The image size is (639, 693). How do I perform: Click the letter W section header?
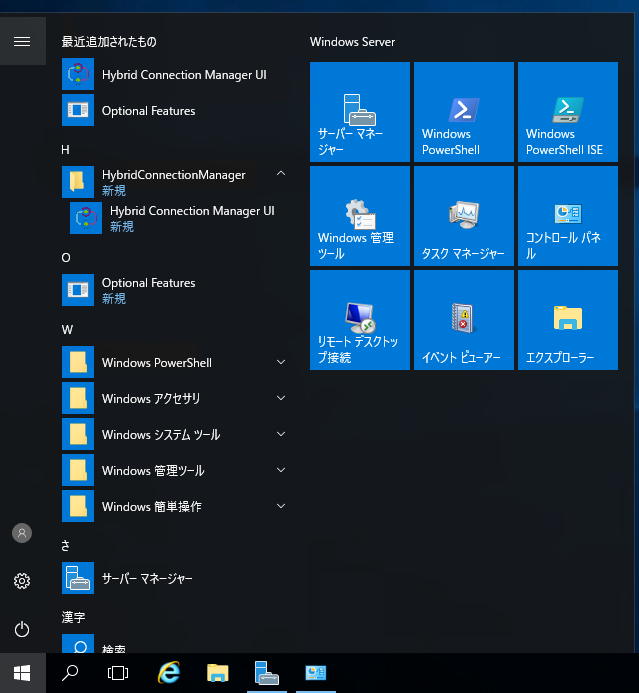pyautogui.click(x=67, y=330)
